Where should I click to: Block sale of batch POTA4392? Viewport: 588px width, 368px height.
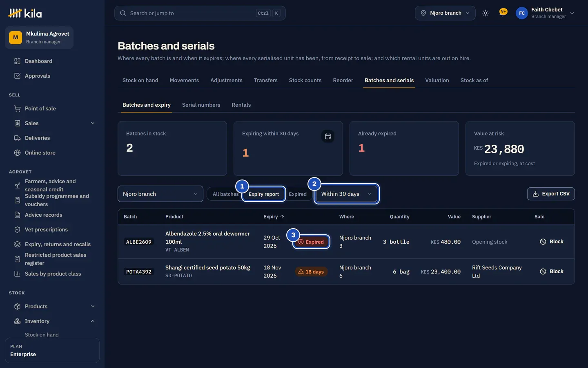click(552, 272)
